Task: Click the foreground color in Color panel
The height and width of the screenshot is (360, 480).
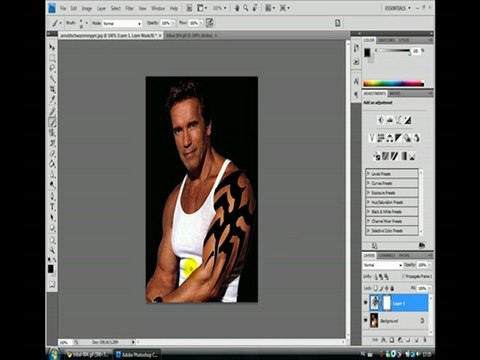Action: point(367,52)
